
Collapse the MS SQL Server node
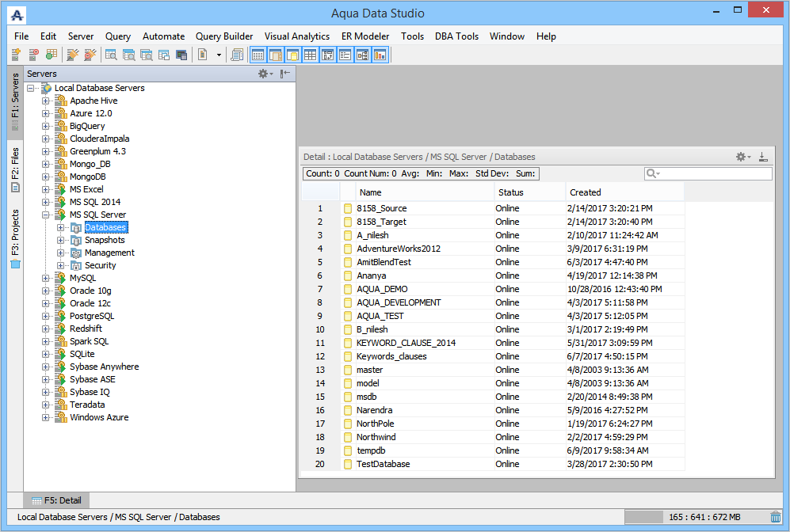[x=46, y=215]
